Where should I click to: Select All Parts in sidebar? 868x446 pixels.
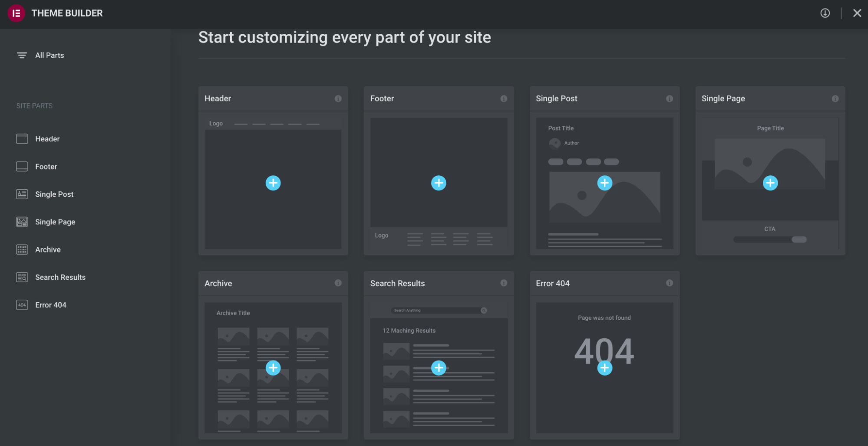point(49,56)
